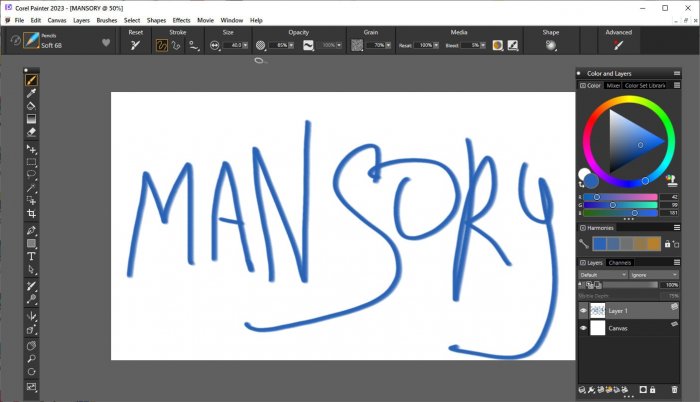Click the main blue color swatch
This screenshot has height=402, width=700.
click(591, 181)
